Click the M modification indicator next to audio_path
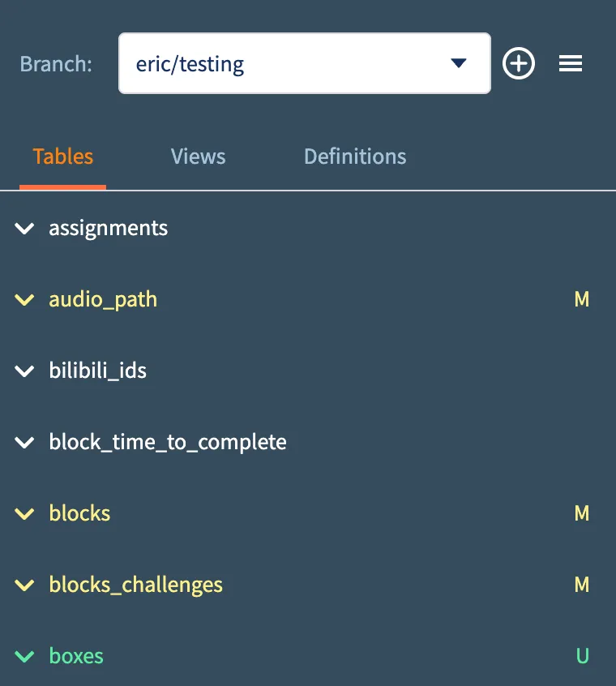 pyautogui.click(x=582, y=299)
